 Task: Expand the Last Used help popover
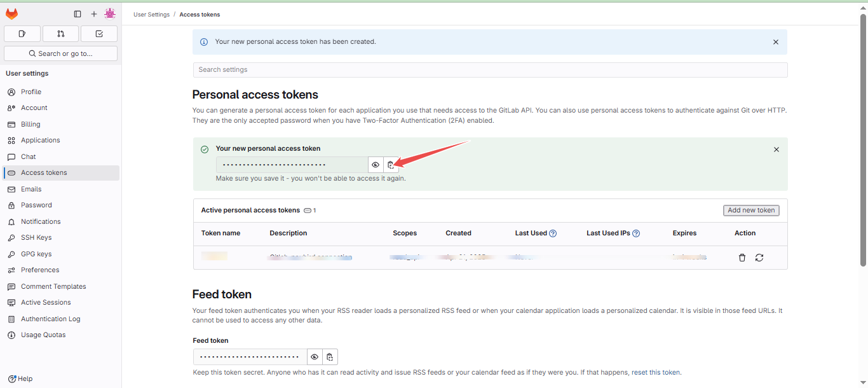552,233
